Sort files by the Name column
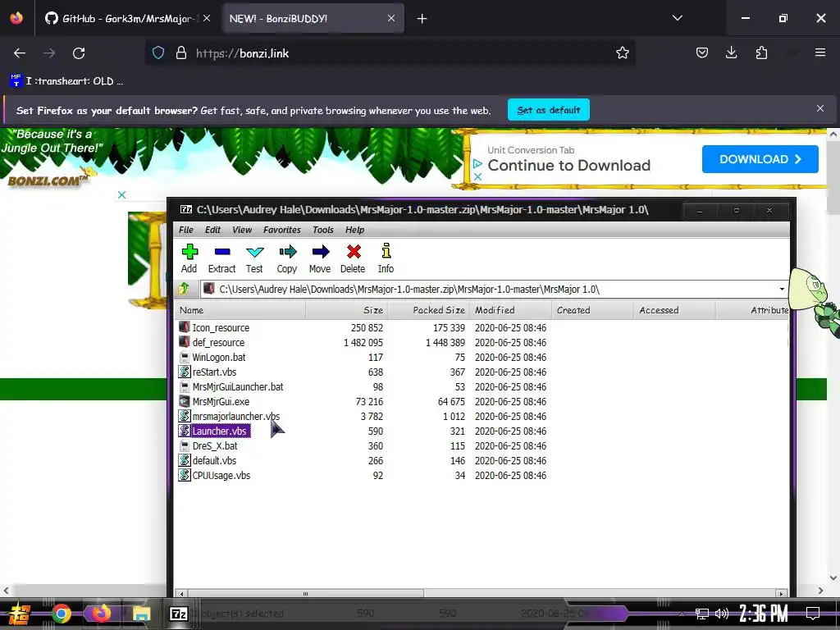 [240, 310]
